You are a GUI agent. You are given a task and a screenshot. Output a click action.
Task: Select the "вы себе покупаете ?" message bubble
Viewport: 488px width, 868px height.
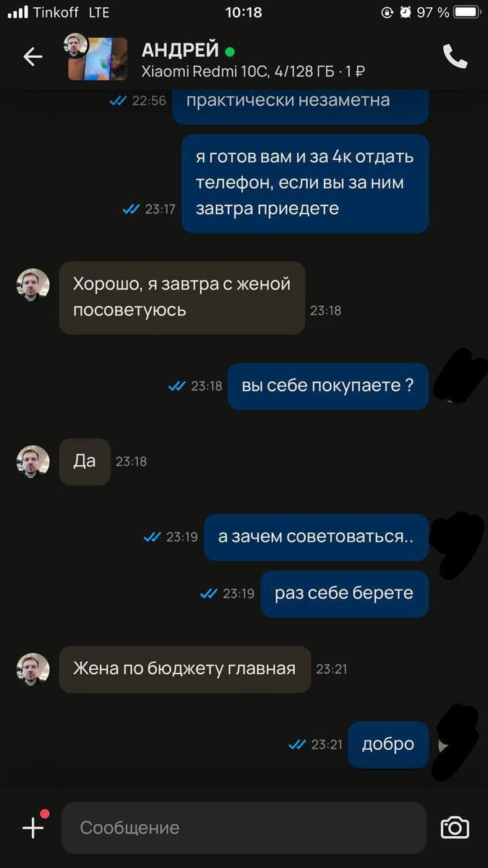(328, 386)
